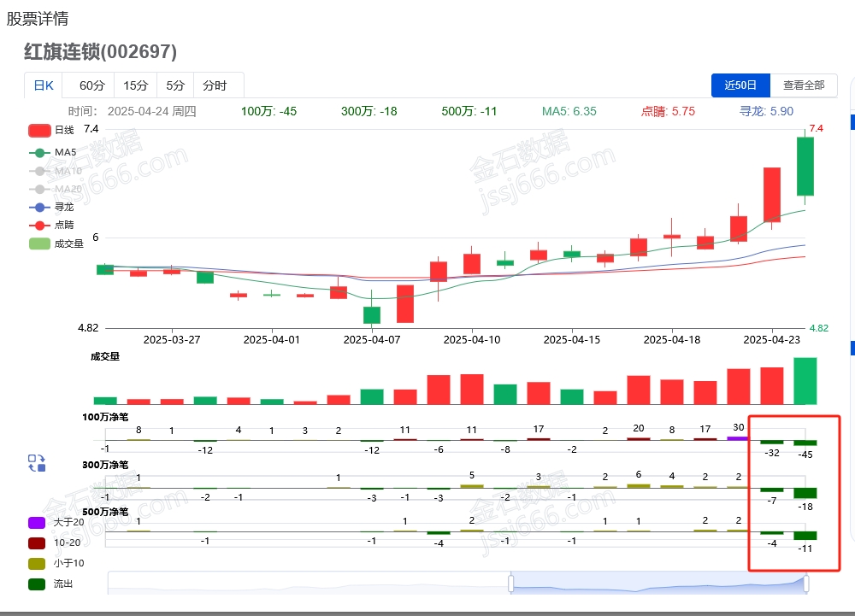Image resolution: width=855 pixels, height=616 pixels.
Task: Click the 点睛: 5.75 readout
Action: 668,111
